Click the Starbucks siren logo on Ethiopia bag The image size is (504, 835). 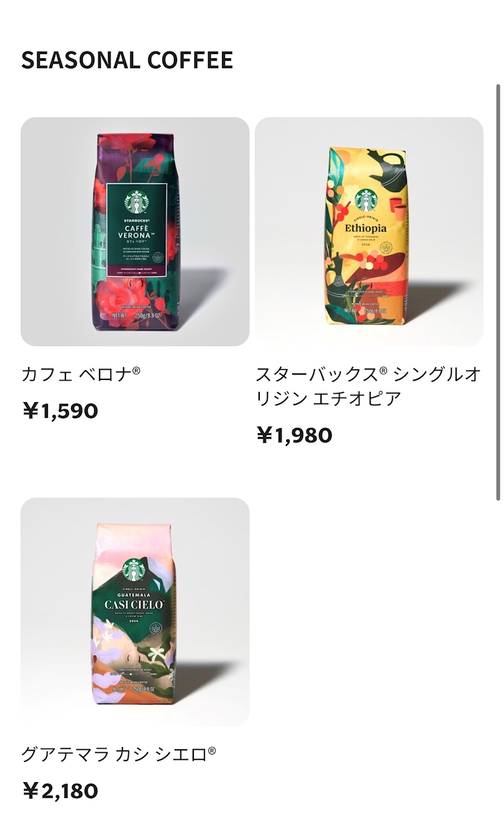point(367,200)
